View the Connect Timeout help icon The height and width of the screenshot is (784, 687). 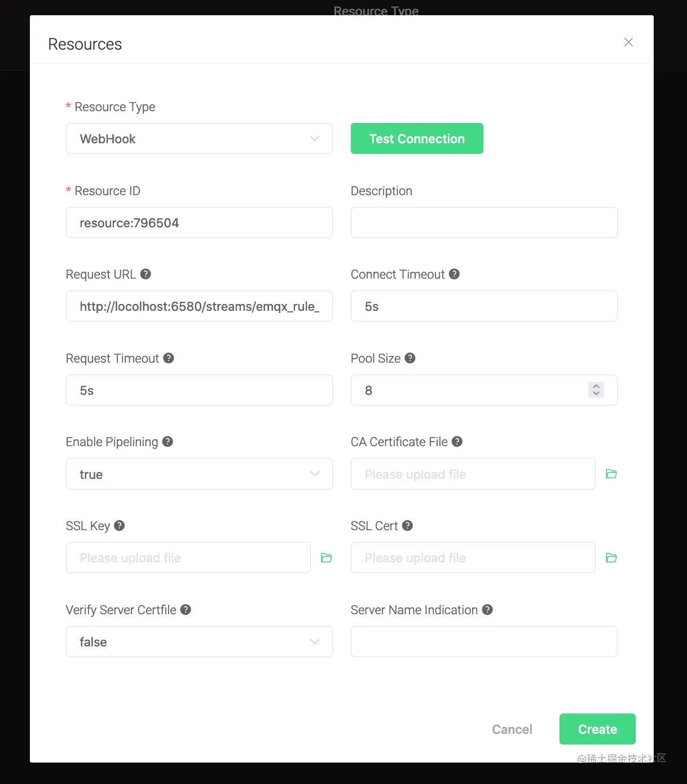tap(454, 274)
